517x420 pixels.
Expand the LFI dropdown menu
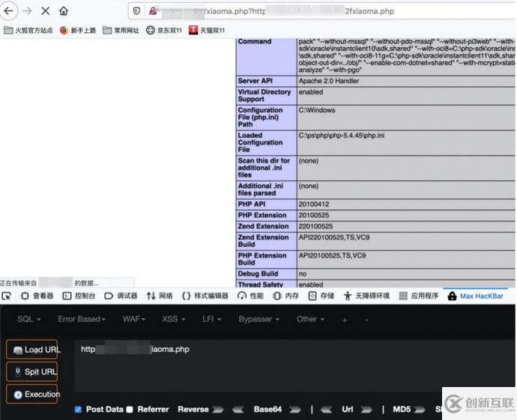212,319
